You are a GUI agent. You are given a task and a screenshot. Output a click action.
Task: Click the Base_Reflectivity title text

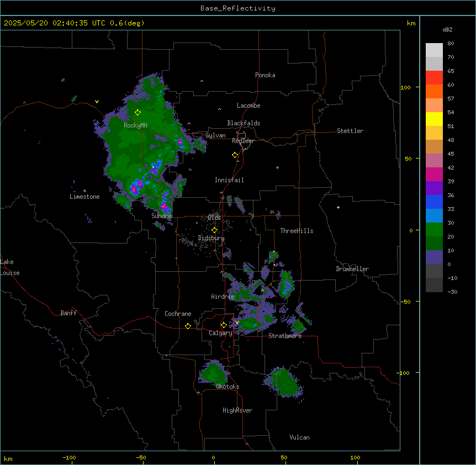pos(238,8)
